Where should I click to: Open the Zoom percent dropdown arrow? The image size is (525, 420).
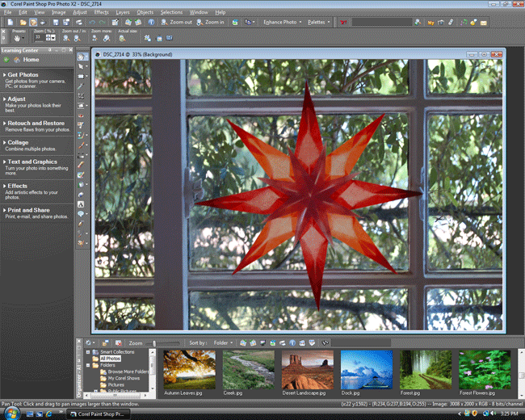[53, 38]
